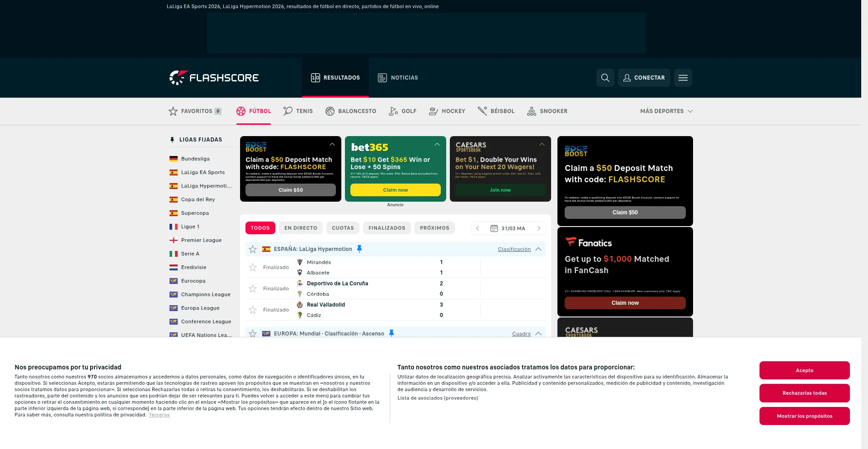Open the Cuadro link
Viewport: 868px width, 449px height.
(521, 334)
